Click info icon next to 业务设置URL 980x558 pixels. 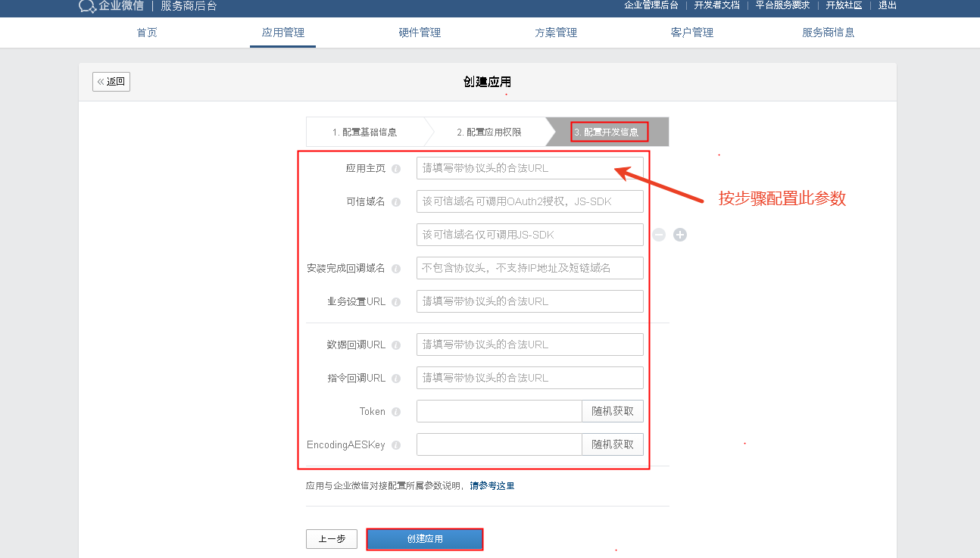pos(396,302)
